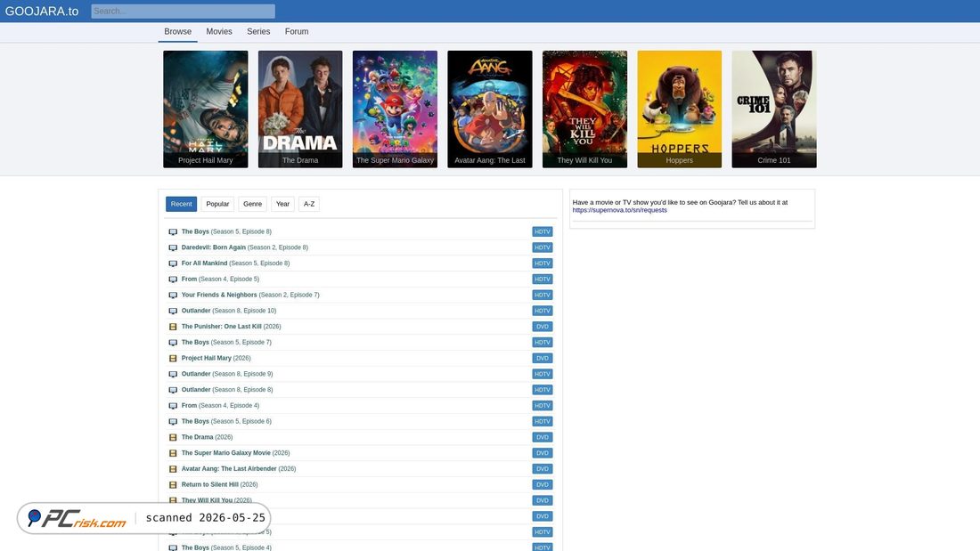Open the Forum tab
The height and width of the screenshot is (551, 980).
point(297,31)
